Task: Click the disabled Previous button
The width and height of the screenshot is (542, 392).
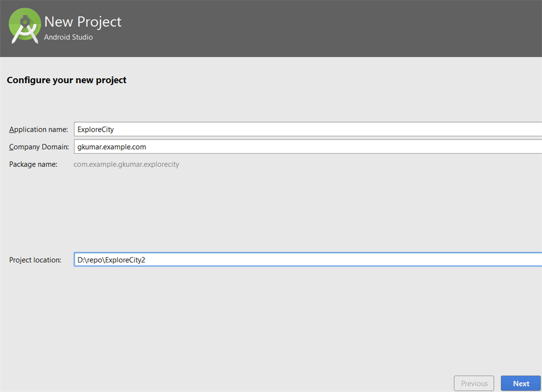Action: (474, 384)
